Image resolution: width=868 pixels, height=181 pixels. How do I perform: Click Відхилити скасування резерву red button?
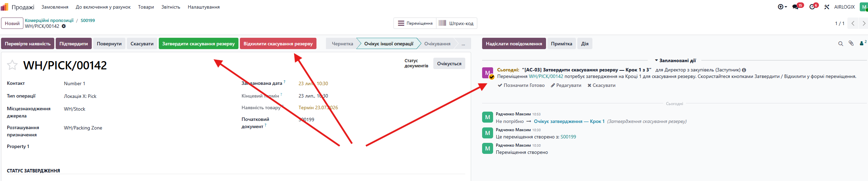(278, 44)
